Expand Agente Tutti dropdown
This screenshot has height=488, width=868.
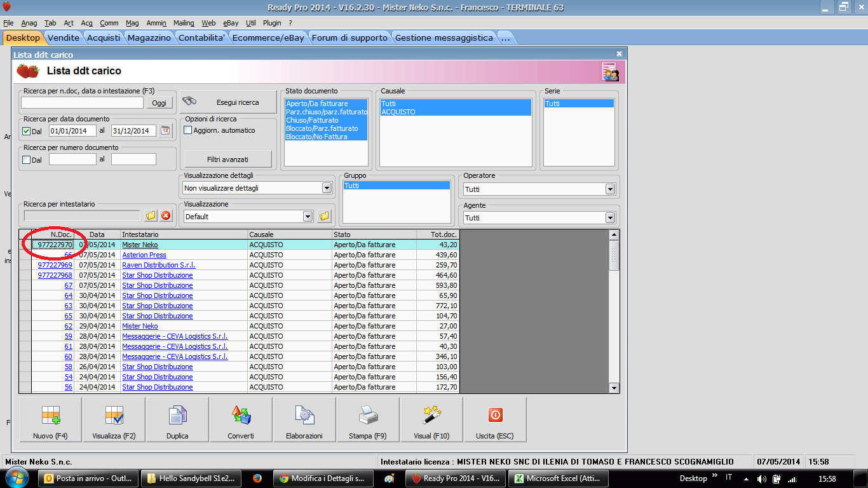pyautogui.click(x=610, y=217)
